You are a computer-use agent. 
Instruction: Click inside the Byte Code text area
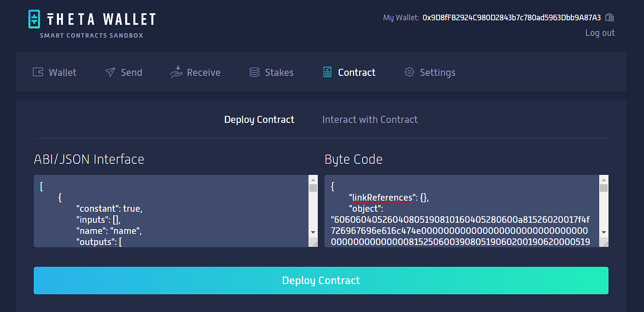coord(462,211)
